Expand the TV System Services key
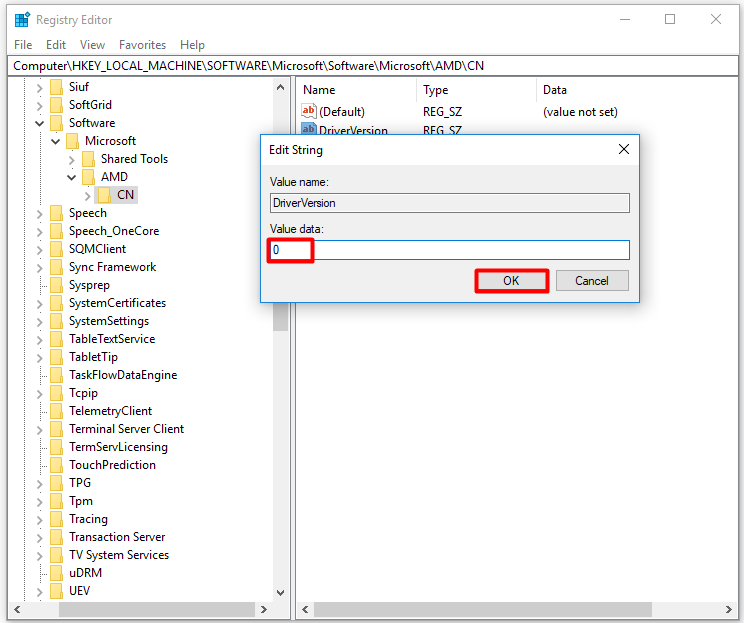The height and width of the screenshot is (623, 744). (x=40, y=556)
